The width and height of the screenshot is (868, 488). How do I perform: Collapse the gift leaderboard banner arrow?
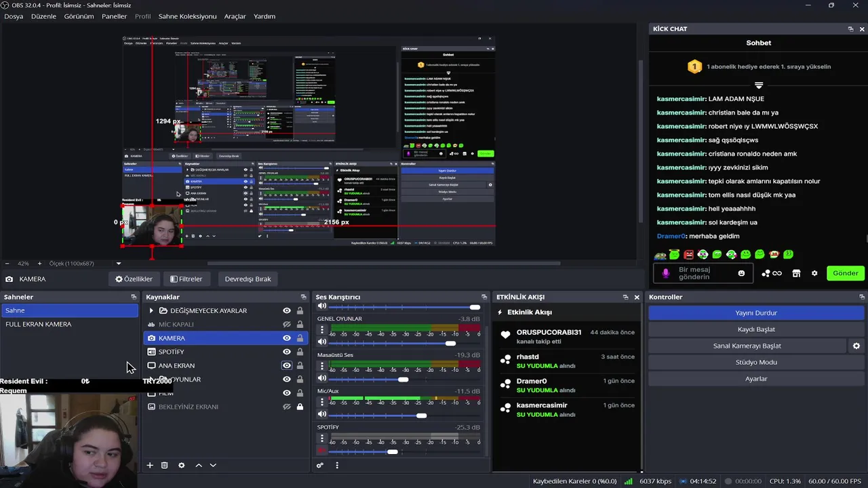coord(759,85)
